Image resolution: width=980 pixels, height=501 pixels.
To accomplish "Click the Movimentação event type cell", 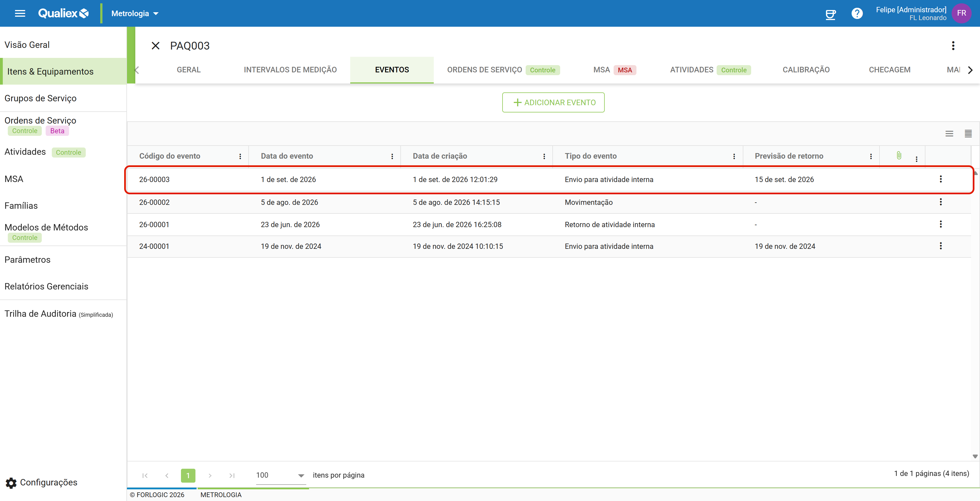I will pos(589,202).
